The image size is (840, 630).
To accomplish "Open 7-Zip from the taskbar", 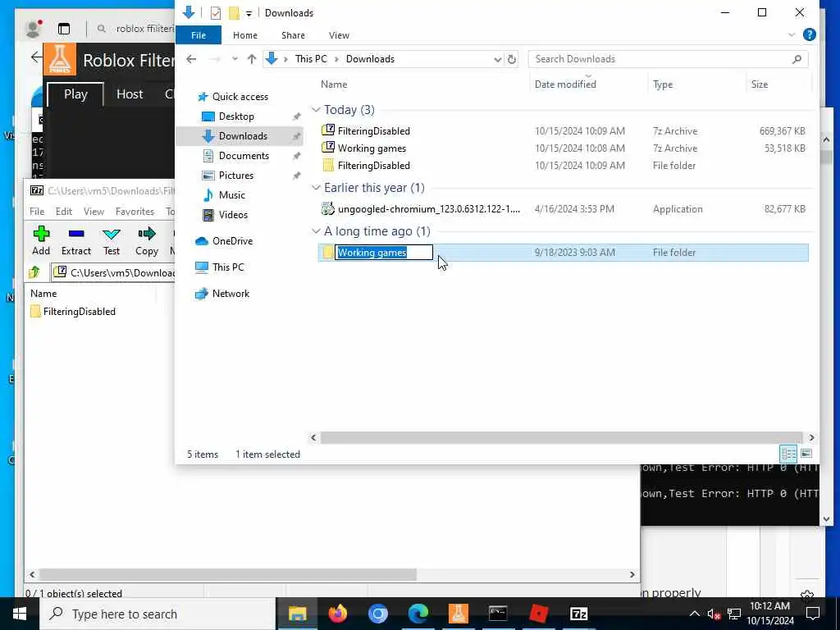I will click(578, 614).
